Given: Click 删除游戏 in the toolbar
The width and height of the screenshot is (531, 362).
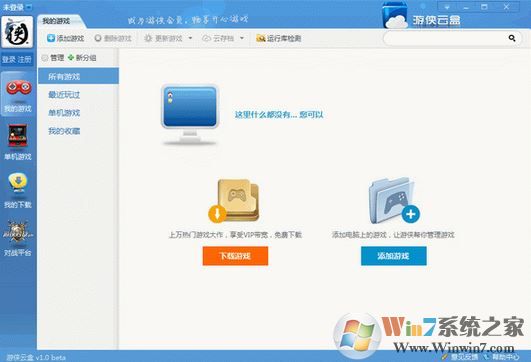Looking at the screenshot, I should [113, 38].
